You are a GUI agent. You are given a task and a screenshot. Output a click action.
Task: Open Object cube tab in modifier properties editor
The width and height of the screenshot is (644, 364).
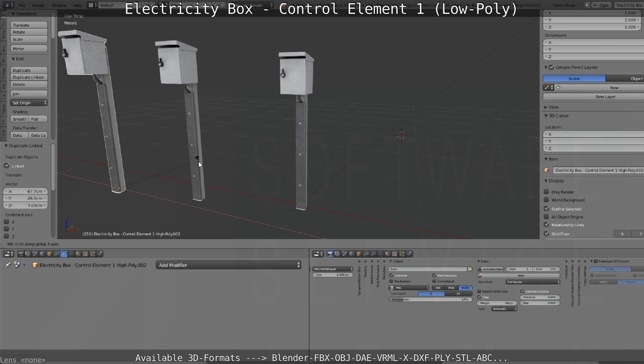[x=49, y=254]
